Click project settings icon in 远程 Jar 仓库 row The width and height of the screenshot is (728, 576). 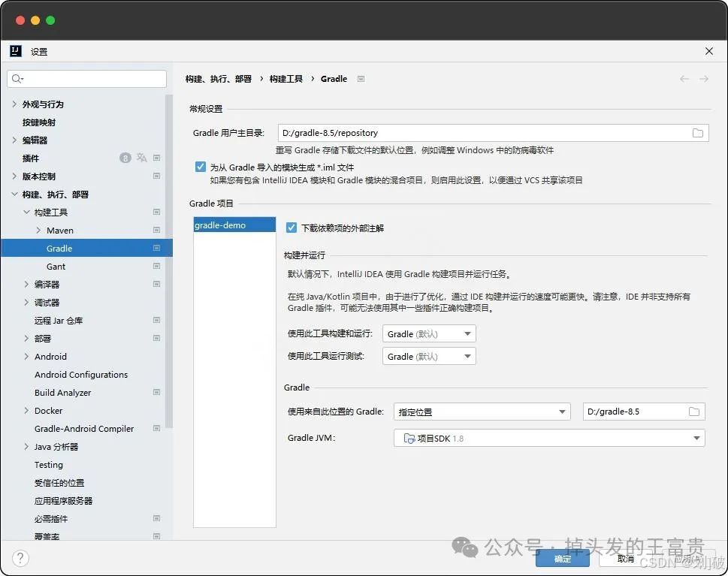click(157, 320)
